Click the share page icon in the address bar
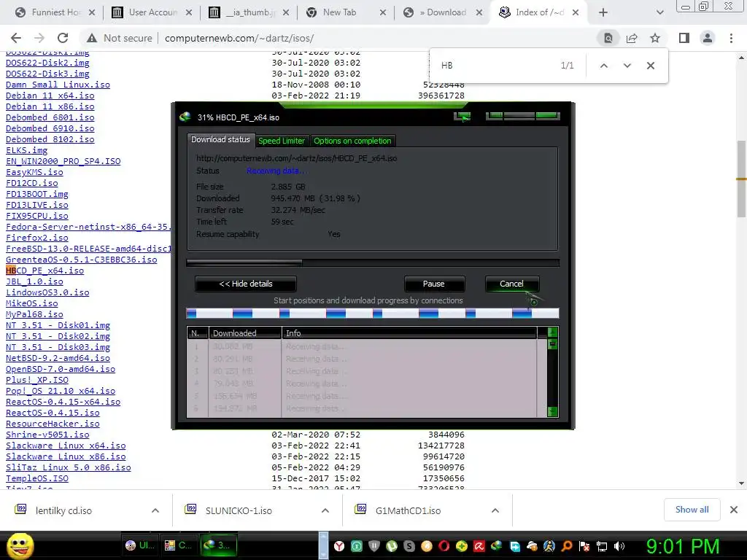Screen dimensions: 747x560 pos(632,38)
